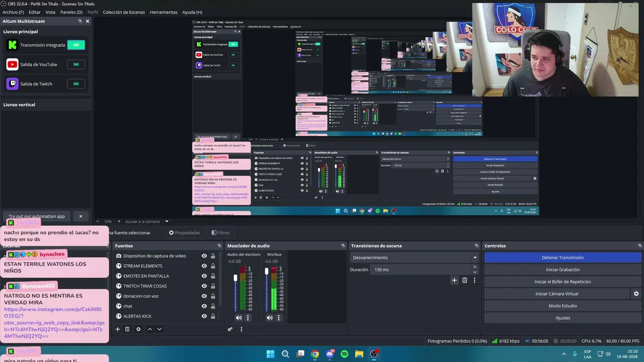Viewport: 644px width, 362px height.
Task: Open source Filtros
Action: coord(220,233)
